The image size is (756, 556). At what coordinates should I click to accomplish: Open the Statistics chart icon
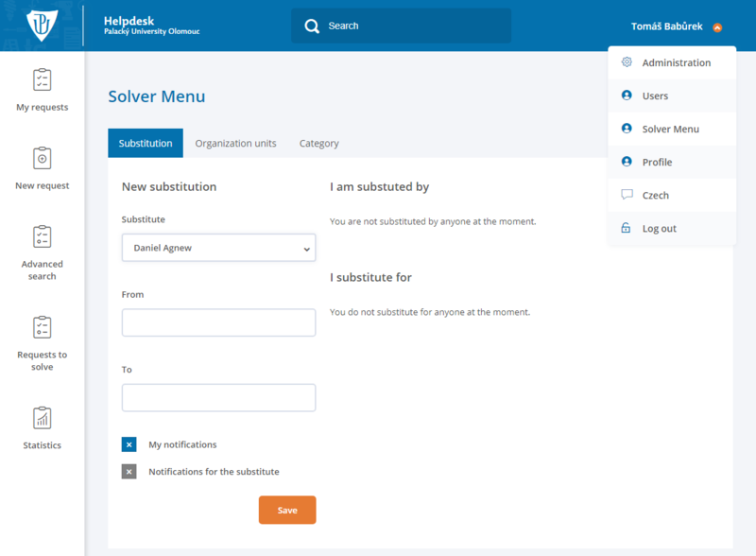(x=42, y=417)
